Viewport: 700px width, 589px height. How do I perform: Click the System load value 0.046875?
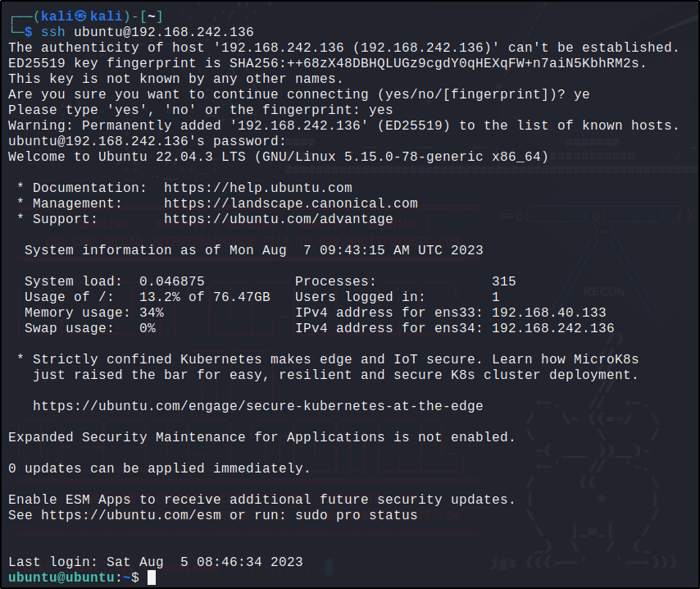click(x=171, y=281)
